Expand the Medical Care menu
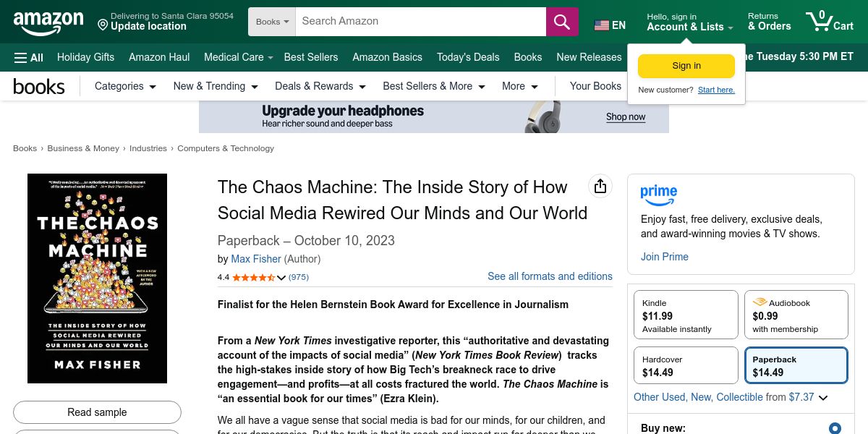Screen dimensions: 868x434 point(239,57)
